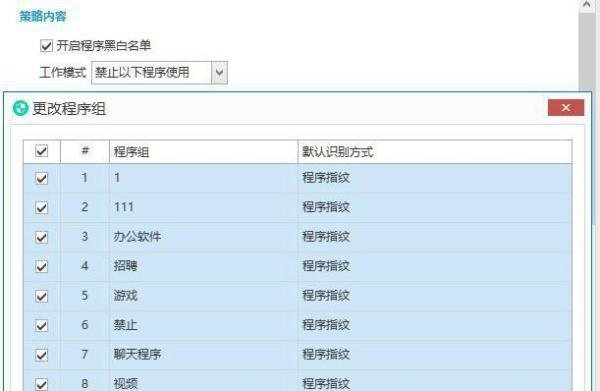The width and height of the screenshot is (600, 391).
Task: Uncheck 开启程序黑白名单 checkbox
Action: pos(46,46)
